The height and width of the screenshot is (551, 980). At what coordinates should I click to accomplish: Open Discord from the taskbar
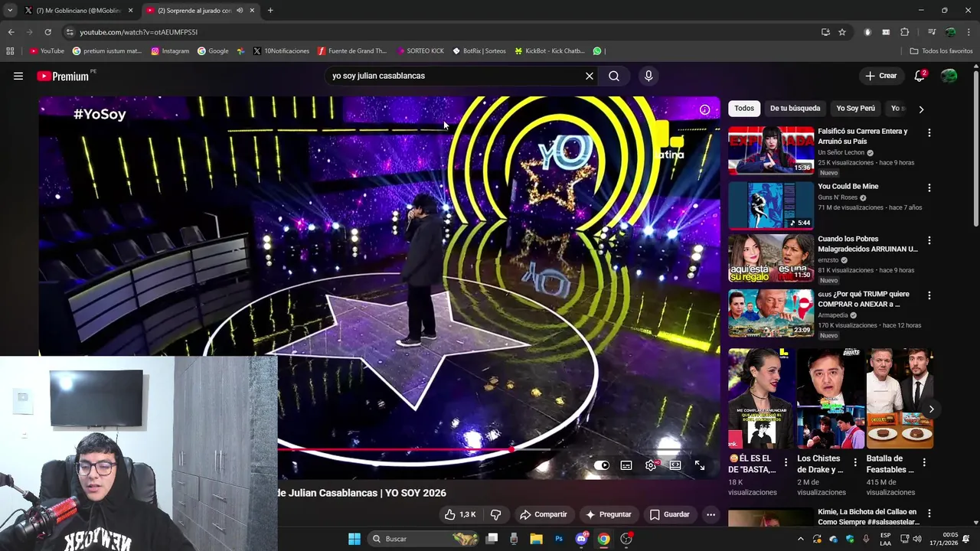[581, 539]
